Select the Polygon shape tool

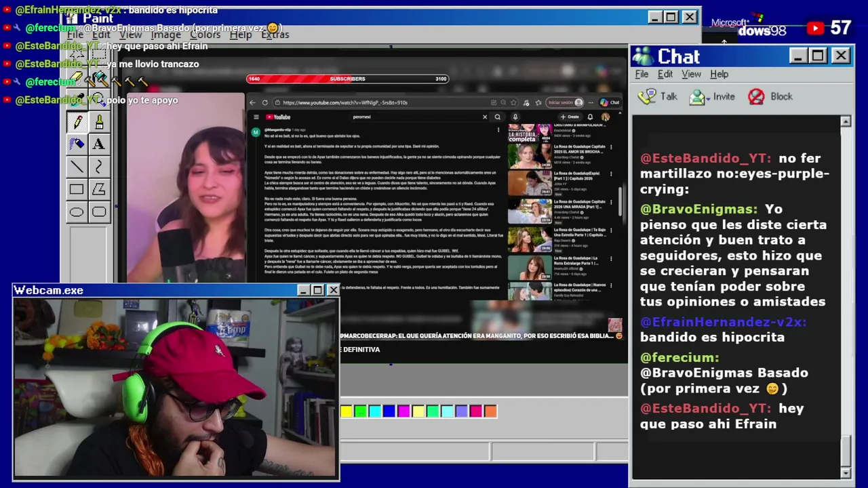99,190
